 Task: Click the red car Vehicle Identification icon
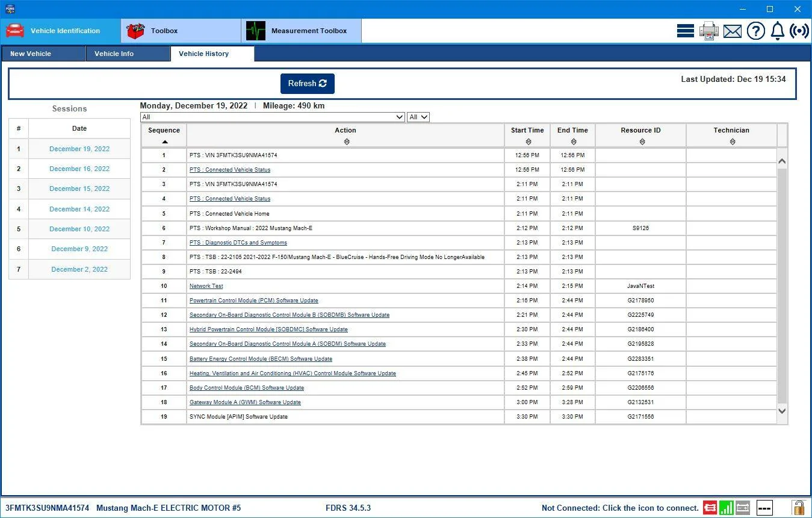(15, 31)
